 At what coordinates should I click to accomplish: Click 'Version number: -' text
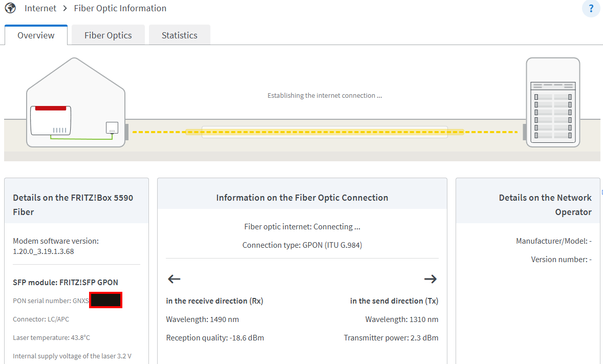coord(562,260)
